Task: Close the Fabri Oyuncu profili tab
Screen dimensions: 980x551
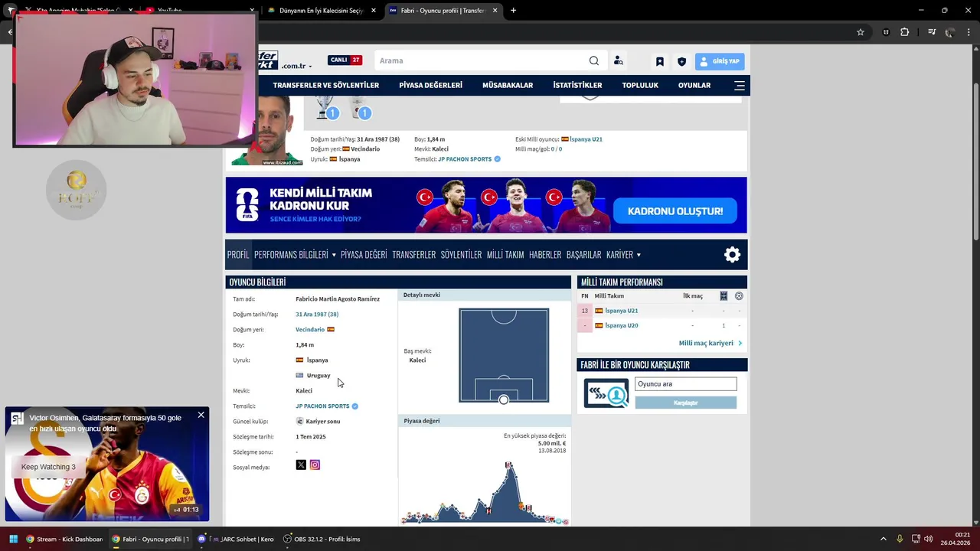Action: (x=495, y=11)
